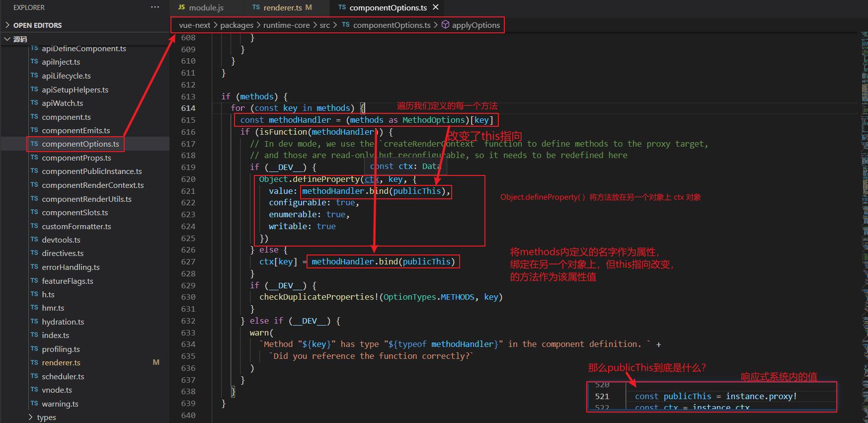Click the TS icon of apiInject.ts
The width and height of the screenshot is (868, 423).
[x=34, y=62]
